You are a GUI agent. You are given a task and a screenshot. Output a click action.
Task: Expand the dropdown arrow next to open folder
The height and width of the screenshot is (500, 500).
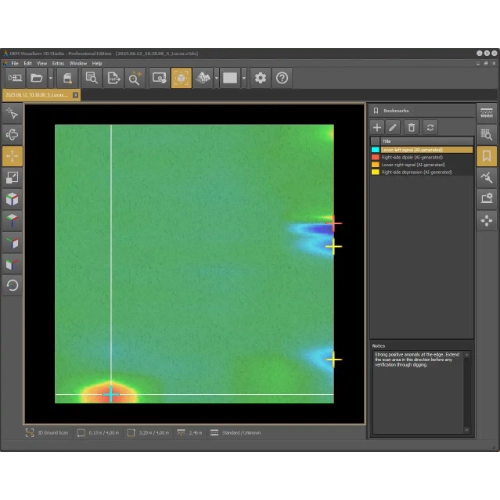(x=51, y=78)
